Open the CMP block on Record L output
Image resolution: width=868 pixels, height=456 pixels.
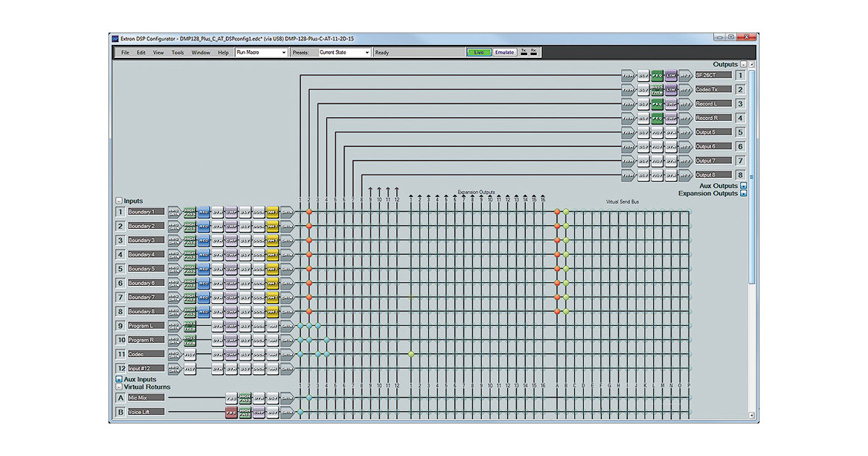coord(671,104)
